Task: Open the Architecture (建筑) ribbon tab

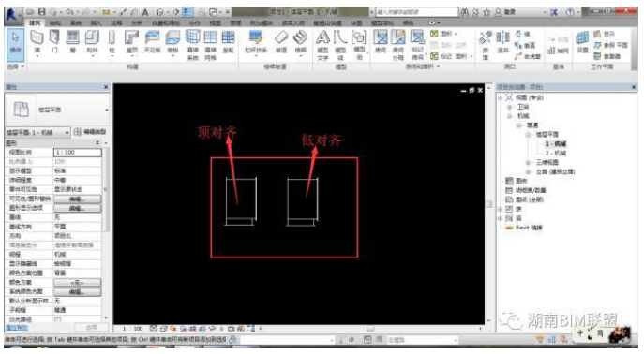Action: [x=36, y=23]
